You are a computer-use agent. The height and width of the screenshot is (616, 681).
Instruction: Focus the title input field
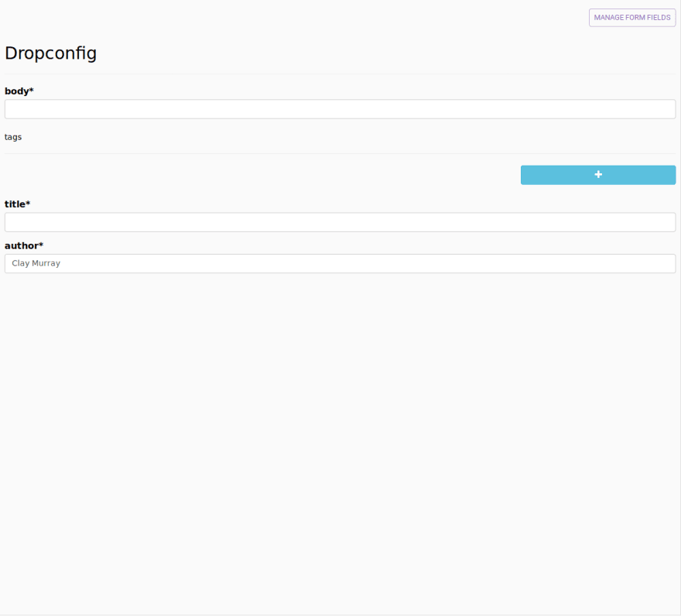coord(340,222)
